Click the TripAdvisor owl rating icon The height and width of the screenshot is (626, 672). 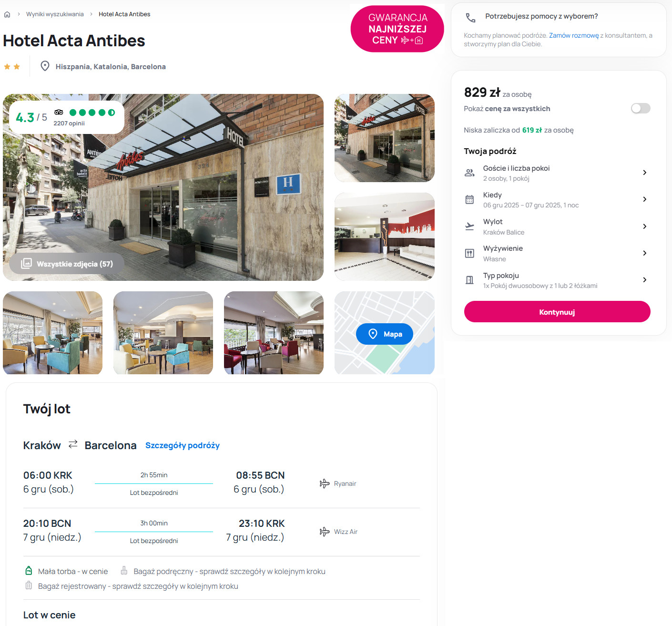point(59,113)
